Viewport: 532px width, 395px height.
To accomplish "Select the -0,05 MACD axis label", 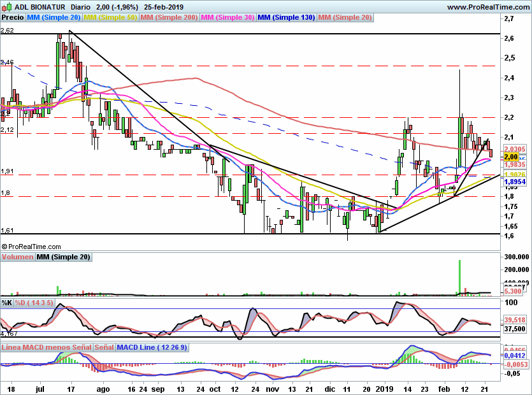I will (x=512, y=373).
